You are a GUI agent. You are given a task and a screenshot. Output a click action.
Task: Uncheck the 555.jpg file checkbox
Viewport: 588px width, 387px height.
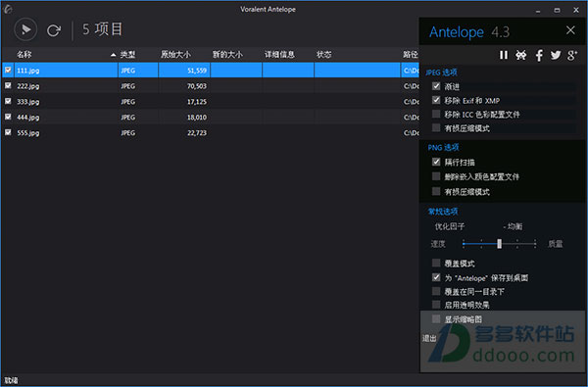[8, 132]
